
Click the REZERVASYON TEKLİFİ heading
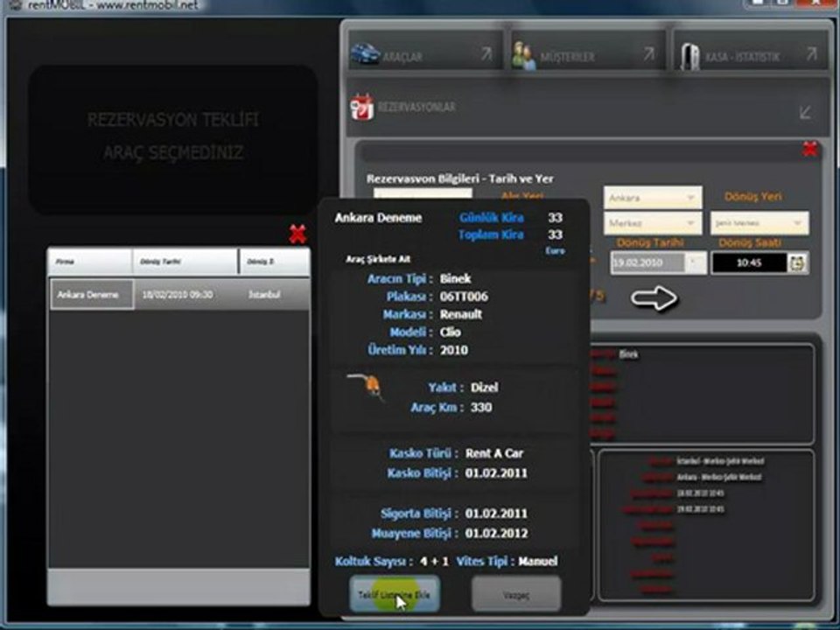point(172,120)
